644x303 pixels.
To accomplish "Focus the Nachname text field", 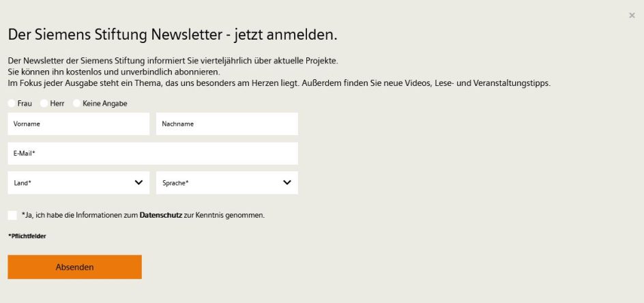I will coord(226,124).
